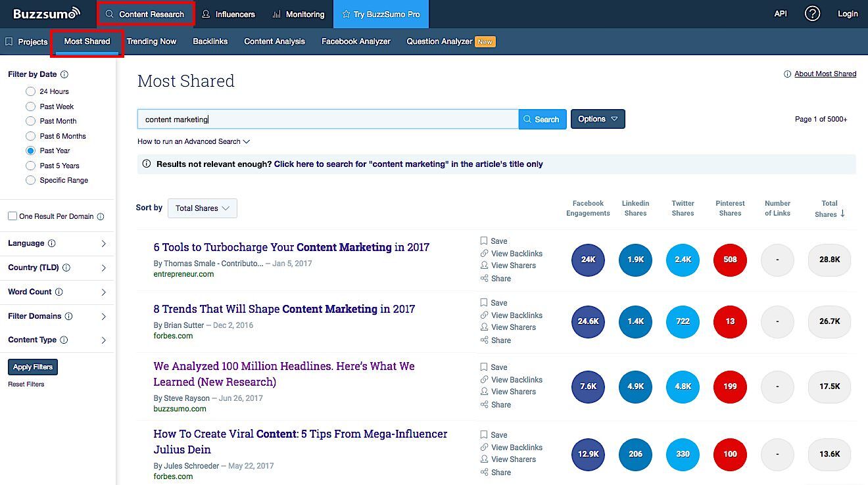Click View Backlinks for Julius Dein article
868x485 pixels.
coord(511,448)
